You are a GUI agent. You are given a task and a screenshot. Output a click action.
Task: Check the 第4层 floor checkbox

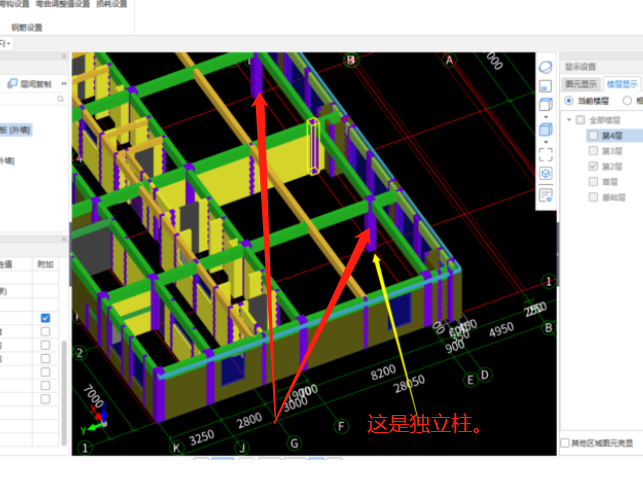(593, 135)
